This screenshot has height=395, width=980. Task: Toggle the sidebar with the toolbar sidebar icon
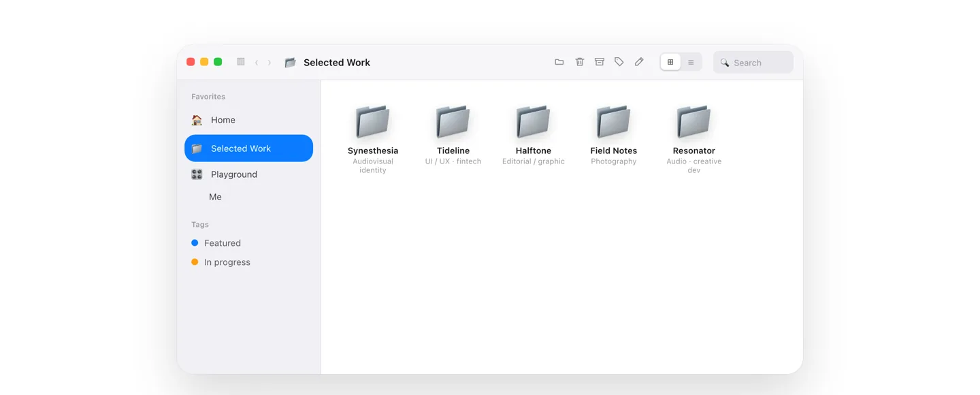[x=240, y=62]
